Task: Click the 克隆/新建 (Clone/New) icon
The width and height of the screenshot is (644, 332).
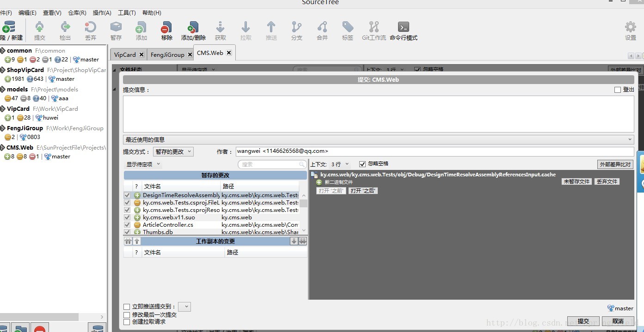Action: coord(10,30)
